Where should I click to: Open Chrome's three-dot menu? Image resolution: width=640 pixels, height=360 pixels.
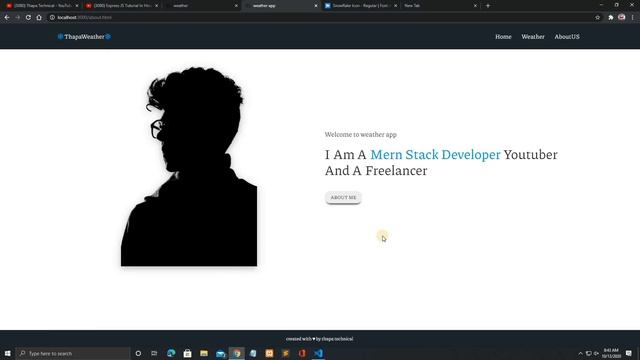[633, 18]
